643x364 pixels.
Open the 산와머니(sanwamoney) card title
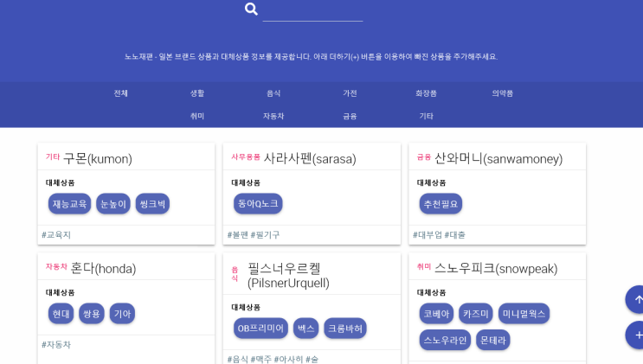tap(498, 158)
